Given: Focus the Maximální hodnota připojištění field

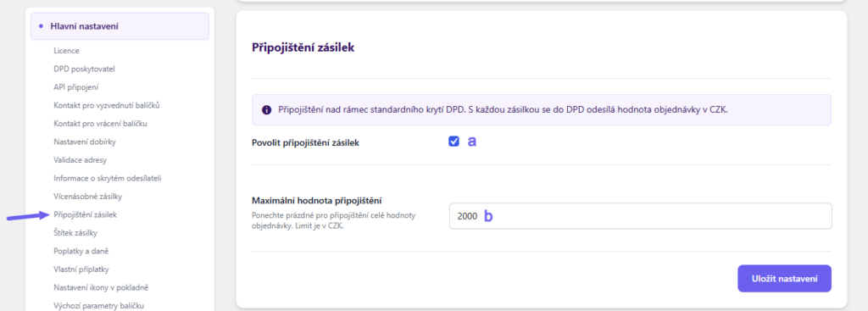Looking at the screenshot, I should [640, 216].
